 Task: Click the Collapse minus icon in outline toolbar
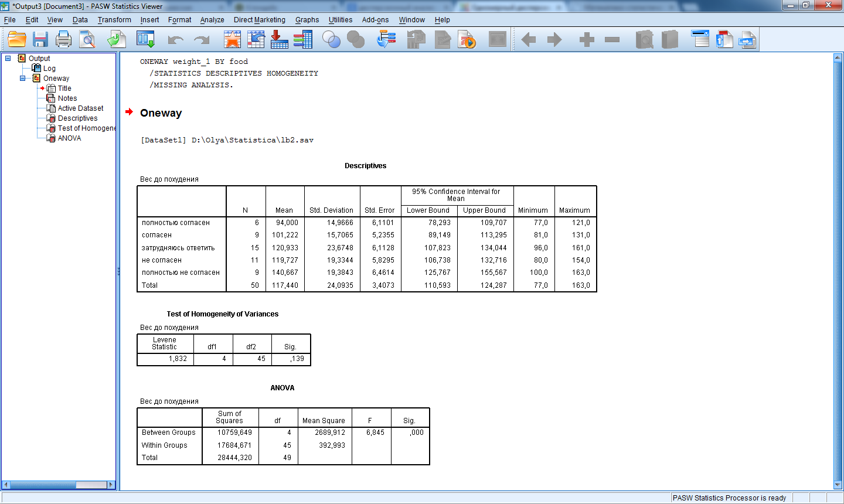click(x=612, y=40)
